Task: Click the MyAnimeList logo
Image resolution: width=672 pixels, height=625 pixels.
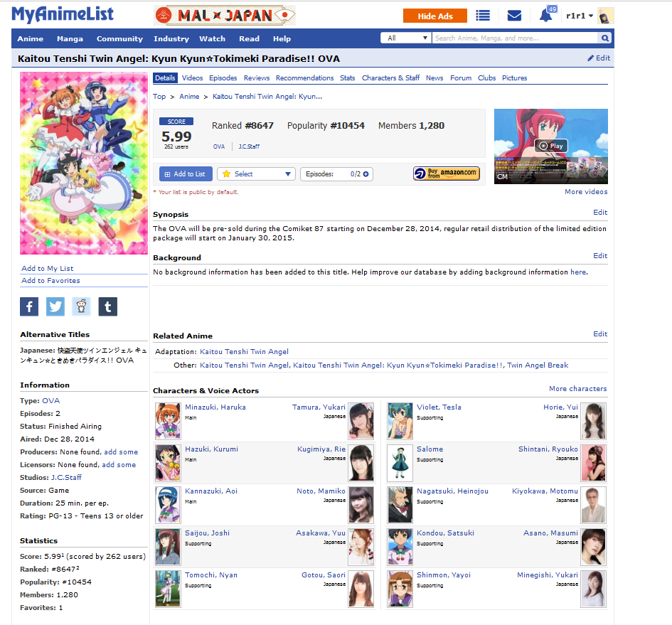Action: 63,15
